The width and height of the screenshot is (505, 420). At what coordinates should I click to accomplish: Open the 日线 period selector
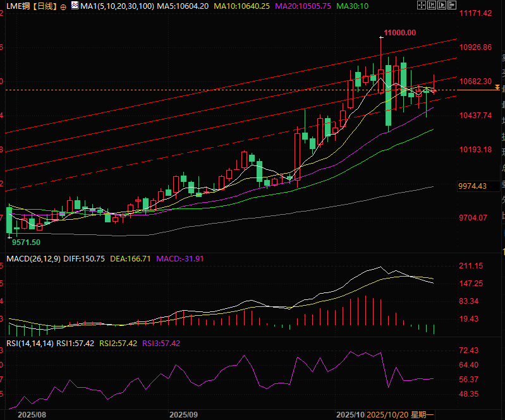click(44, 6)
